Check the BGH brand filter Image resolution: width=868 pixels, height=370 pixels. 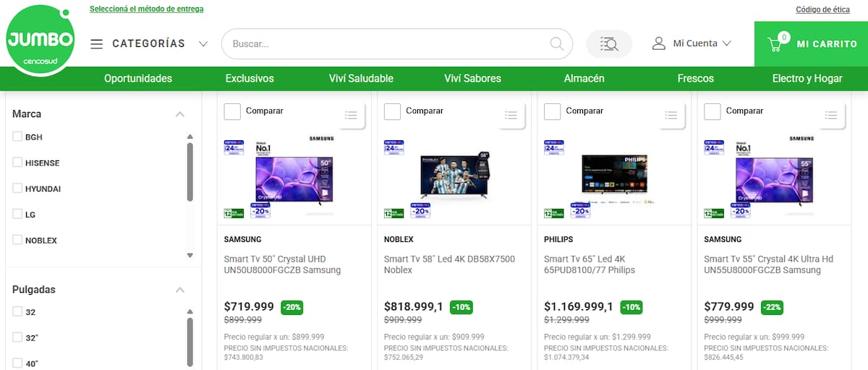tap(17, 137)
